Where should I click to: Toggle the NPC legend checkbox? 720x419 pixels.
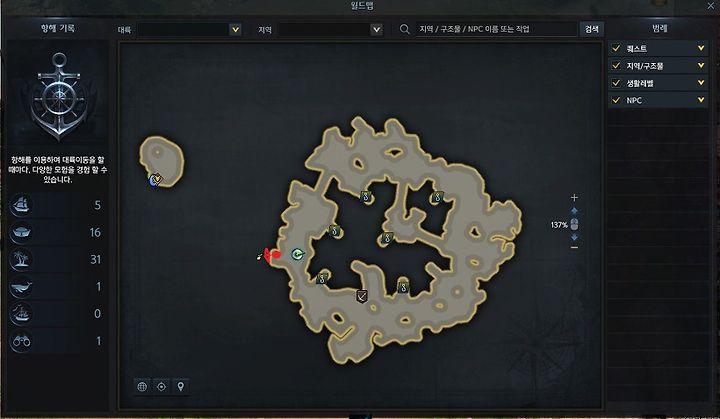616,100
